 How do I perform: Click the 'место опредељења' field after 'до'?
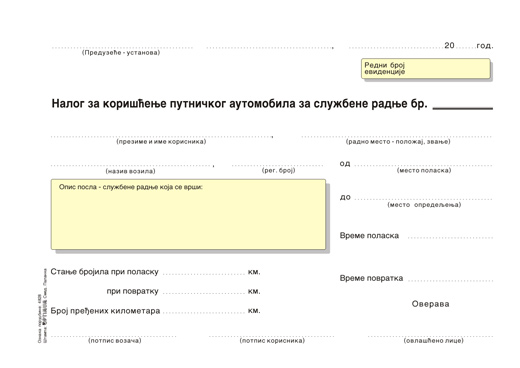tap(423, 199)
